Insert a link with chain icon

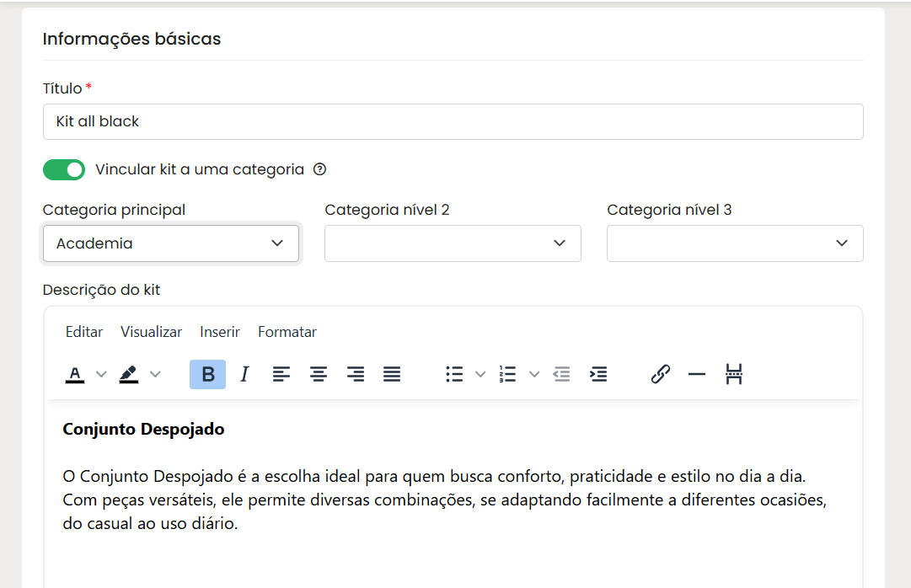coord(660,374)
